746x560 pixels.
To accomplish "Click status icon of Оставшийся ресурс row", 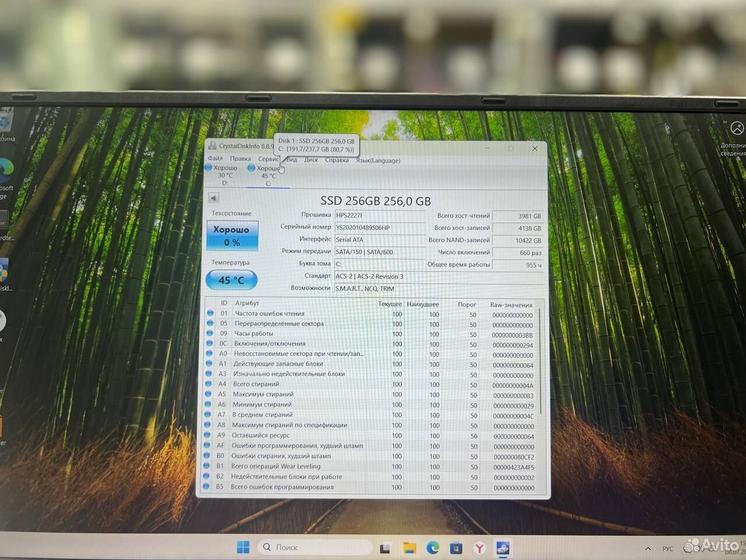I will 207,435.
